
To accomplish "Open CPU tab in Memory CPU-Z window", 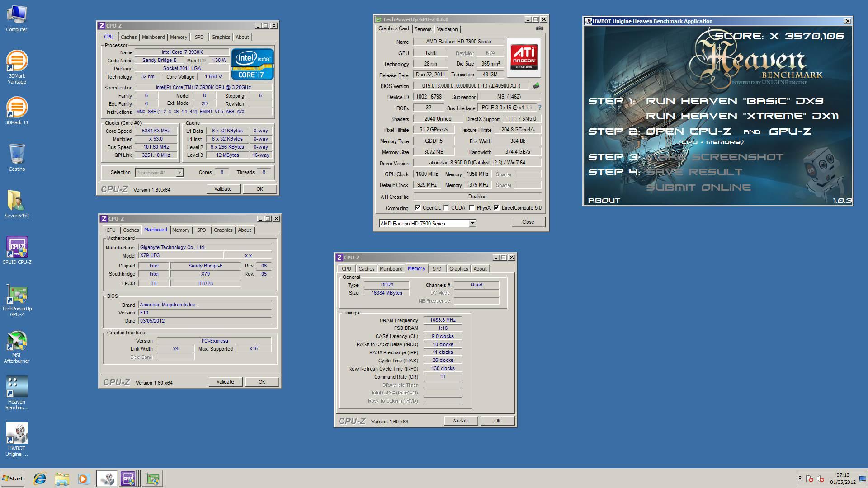I will (346, 269).
